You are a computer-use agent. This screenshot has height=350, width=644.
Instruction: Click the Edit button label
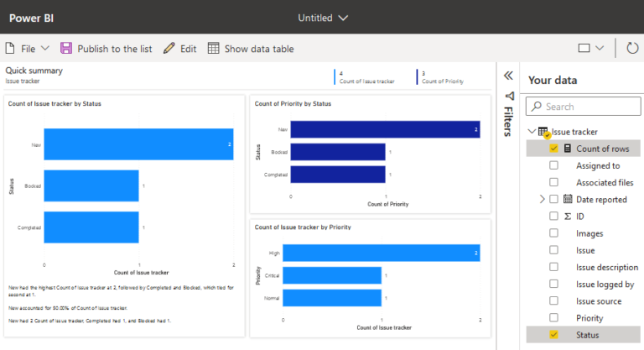click(188, 49)
